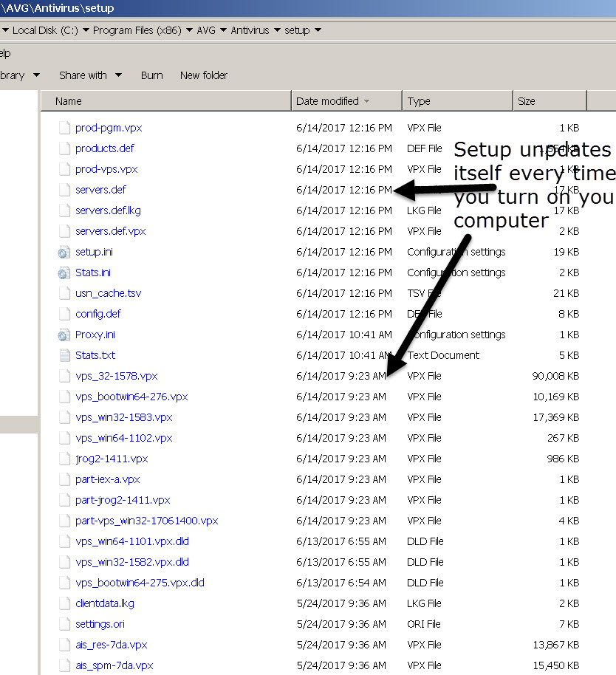Click the Program Files (x86) breadcrumb
Viewport: 616px width, 675px height.
pyautogui.click(x=137, y=30)
